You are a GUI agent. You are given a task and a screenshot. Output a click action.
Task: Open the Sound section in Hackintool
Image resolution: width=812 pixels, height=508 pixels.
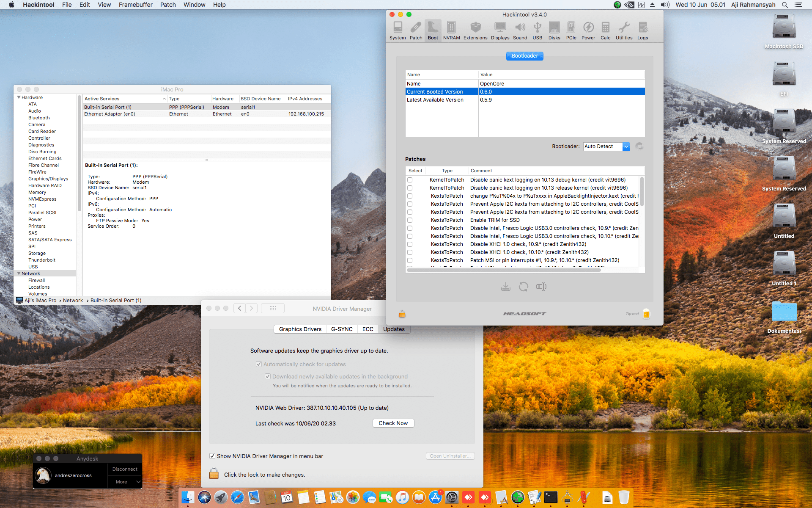[x=520, y=31]
